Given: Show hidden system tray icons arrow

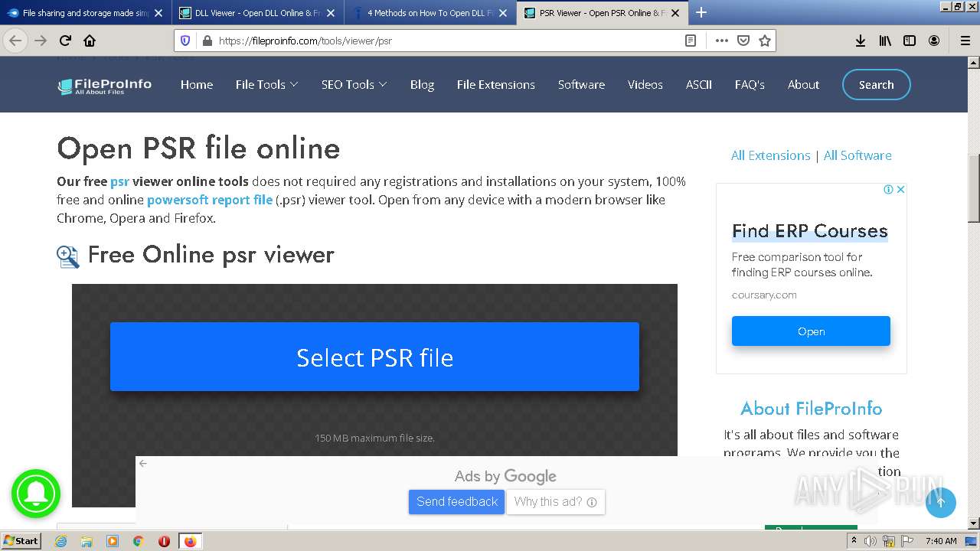Looking at the screenshot, I should coord(854,541).
